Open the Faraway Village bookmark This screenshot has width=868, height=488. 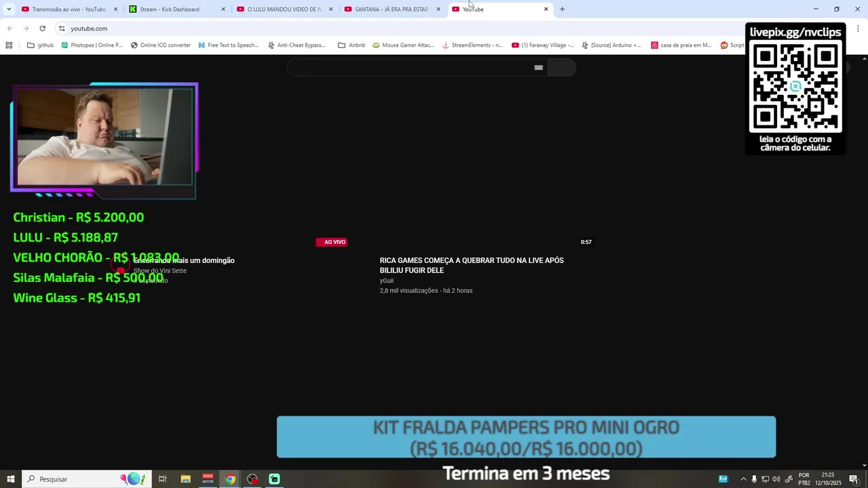pyautogui.click(x=542, y=45)
